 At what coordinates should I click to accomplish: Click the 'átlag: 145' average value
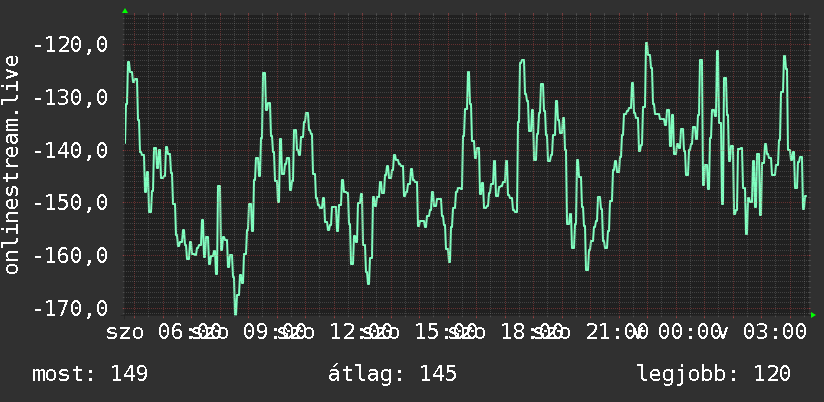[x=392, y=374]
